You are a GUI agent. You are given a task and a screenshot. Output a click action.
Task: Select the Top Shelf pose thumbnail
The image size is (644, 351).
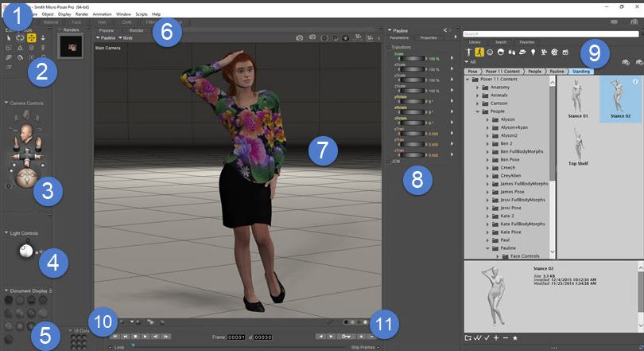pyautogui.click(x=578, y=146)
